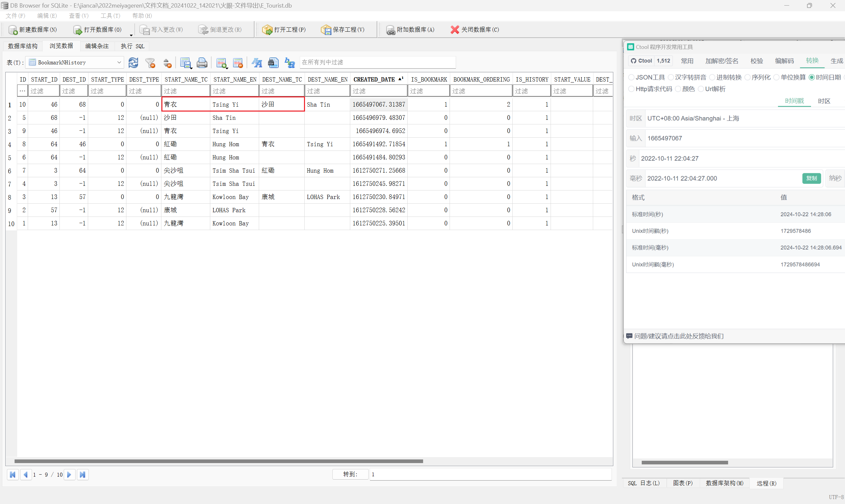845x504 pixels.
Task: Click the save table as displayed icon
Action: pyautogui.click(x=186, y=63)
